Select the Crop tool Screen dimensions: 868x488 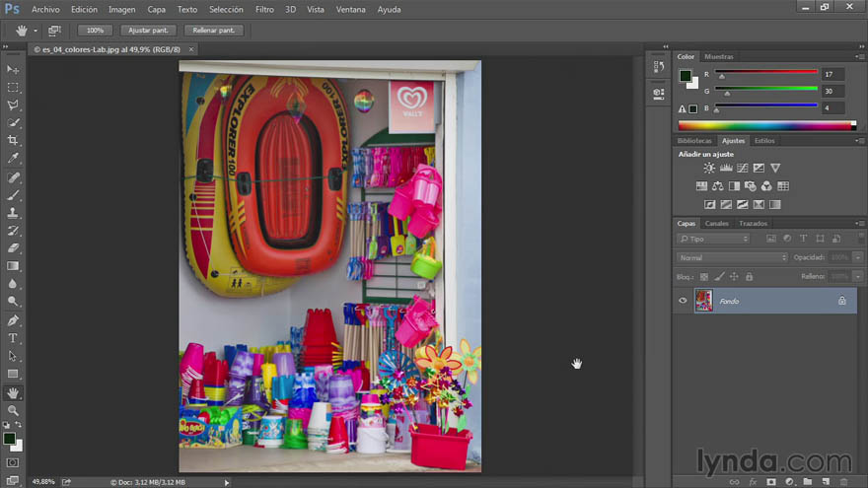[13, 141]
